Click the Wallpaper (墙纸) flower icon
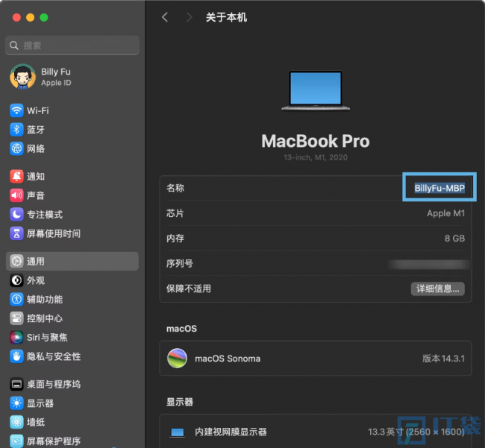This screenshot has width=485, height=448. tap(16, 422)
